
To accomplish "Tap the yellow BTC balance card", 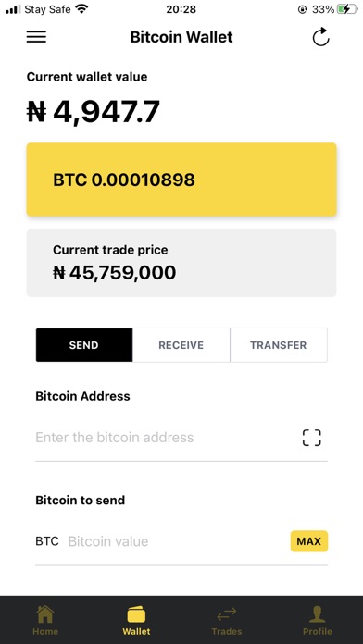I will coord(181,180).
